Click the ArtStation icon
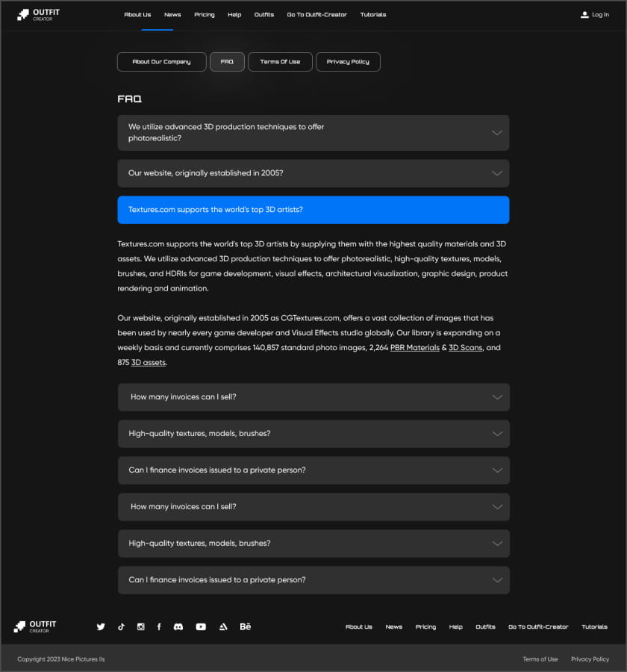 click(x=222, y=626)
